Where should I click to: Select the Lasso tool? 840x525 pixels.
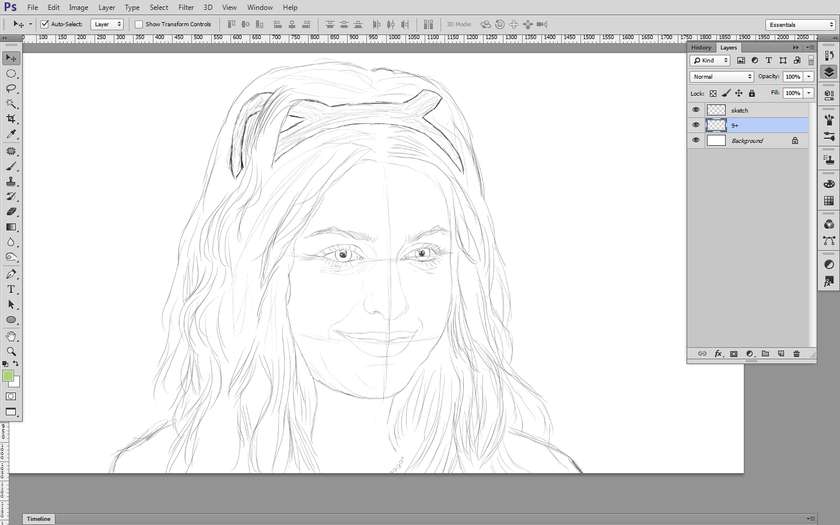pyautogui.click(x=11, y=89)
